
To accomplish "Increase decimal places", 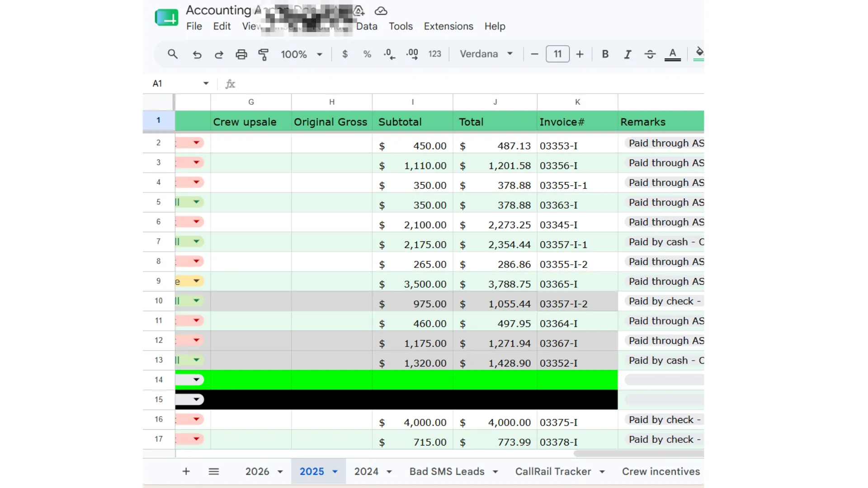I will (x=412, y=54).
